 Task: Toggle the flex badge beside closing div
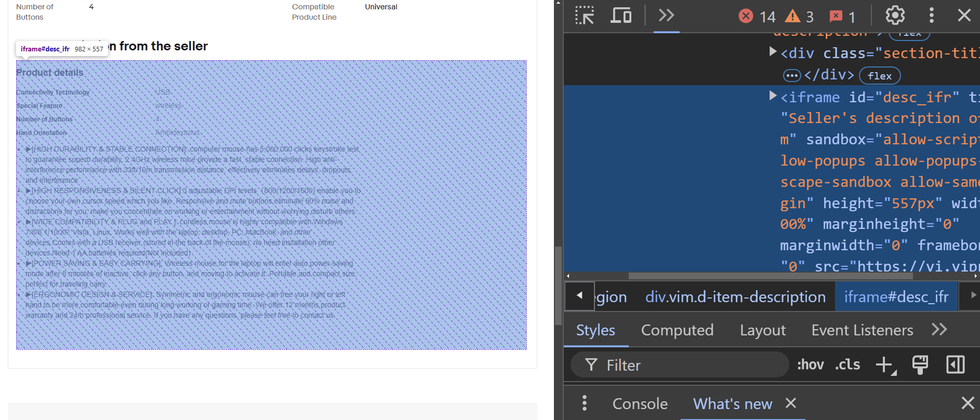(880, 76)
